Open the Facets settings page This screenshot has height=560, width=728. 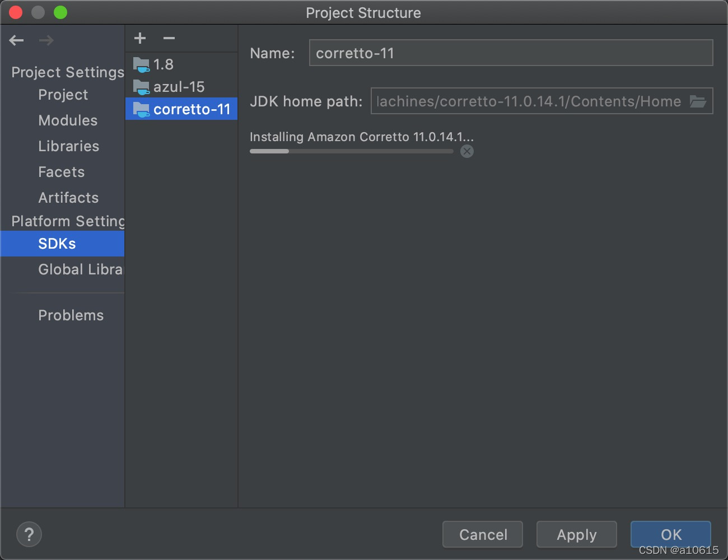pyautogui.click(x=63, y=172)
